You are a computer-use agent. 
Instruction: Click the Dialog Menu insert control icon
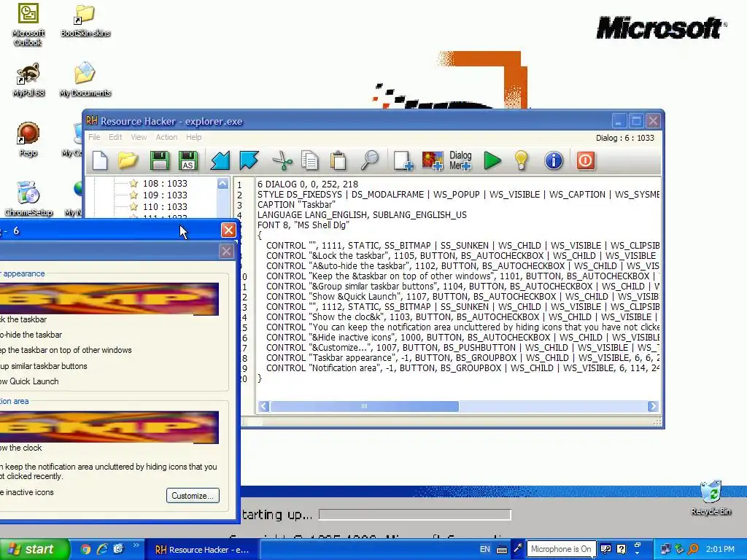click(460, 160)
